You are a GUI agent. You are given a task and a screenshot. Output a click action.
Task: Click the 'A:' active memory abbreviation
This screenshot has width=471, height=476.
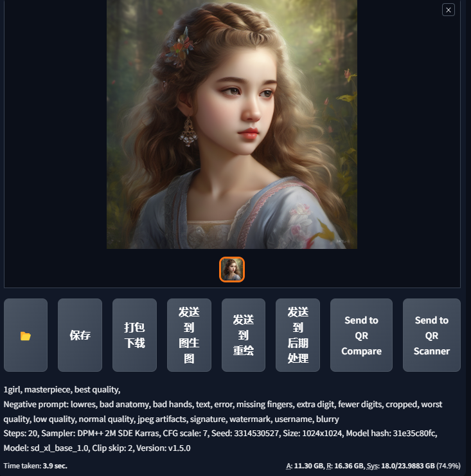tap(289, 466)
